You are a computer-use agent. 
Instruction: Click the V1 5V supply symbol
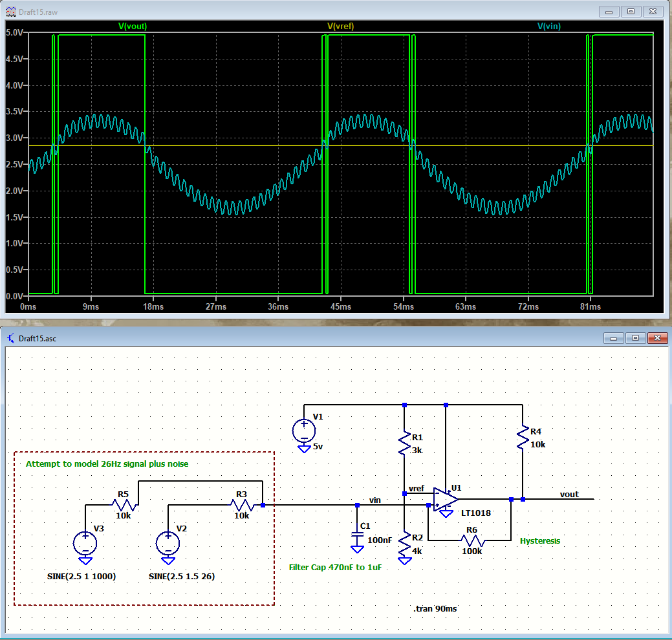click(304, 430)
